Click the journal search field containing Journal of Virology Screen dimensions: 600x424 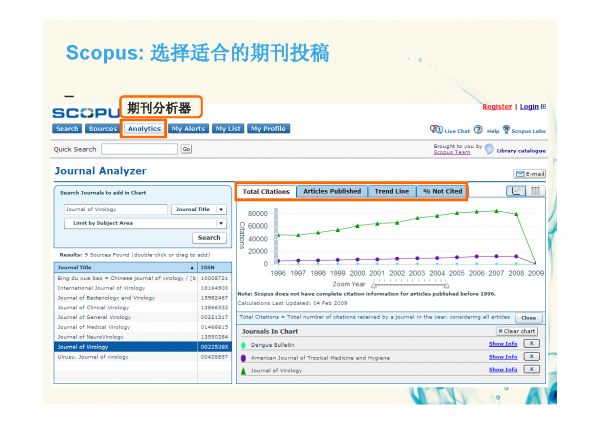pos(116,209)
